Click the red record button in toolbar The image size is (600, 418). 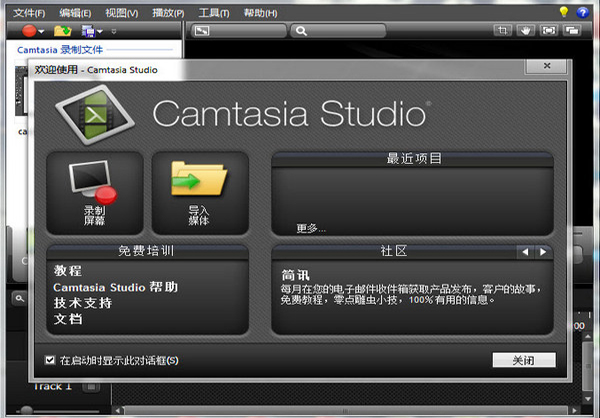click(x=29, y=31)
